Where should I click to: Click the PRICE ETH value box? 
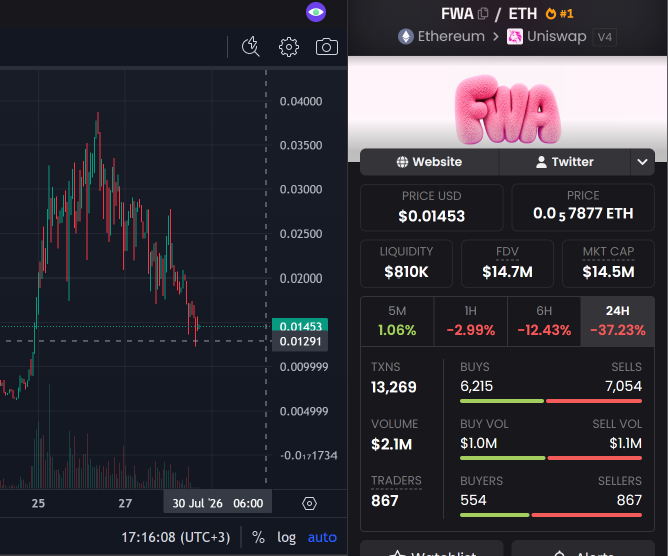(583, 207)
